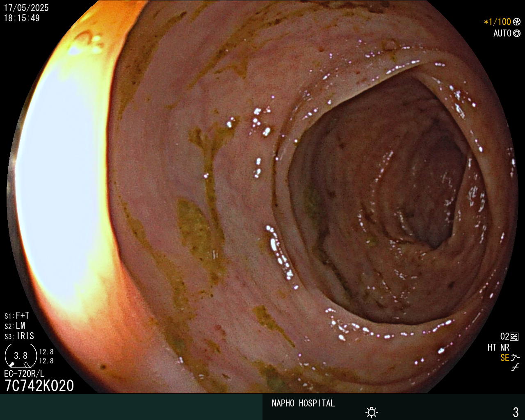
Task: Click the AUTO exposure label
Action: pyautogui.click(x=502, y=33)
